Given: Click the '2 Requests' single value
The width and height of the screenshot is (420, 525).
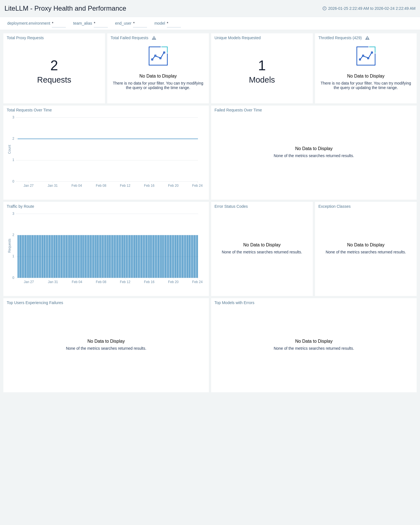Looking at the screenshot, I should [54, 72].
